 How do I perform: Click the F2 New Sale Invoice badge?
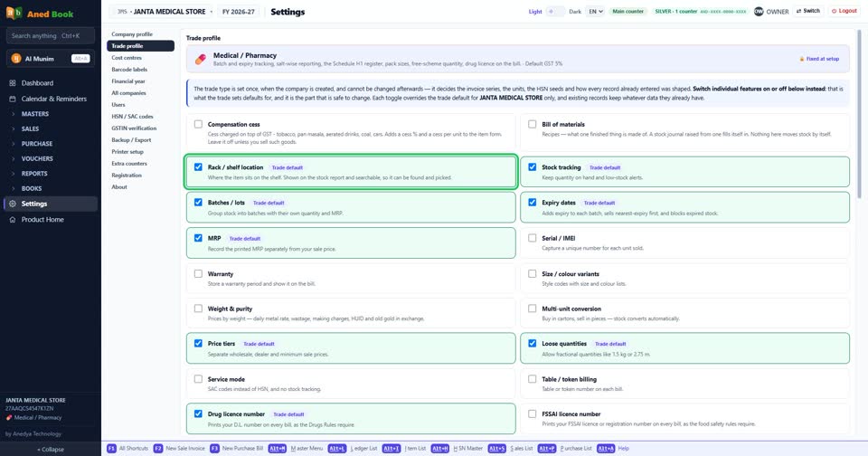[x=157, y=448]
